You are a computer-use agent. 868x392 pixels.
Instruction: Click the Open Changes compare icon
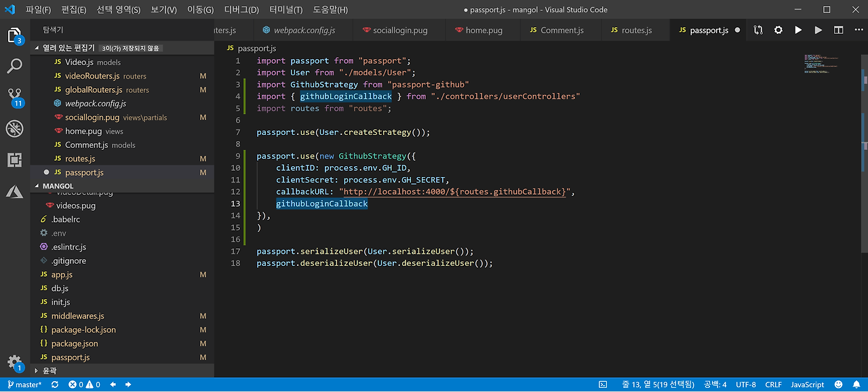(x=758, y=30)
